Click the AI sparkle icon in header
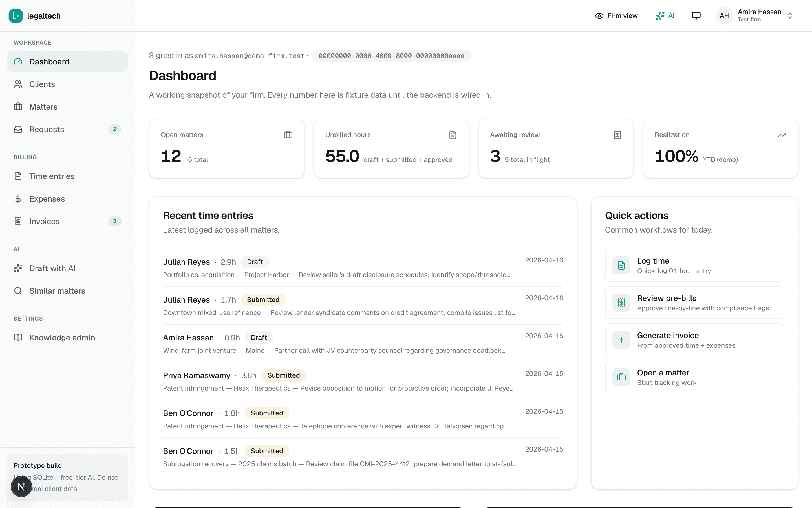The width and height of the screenshot is (812, 508). [660, 16]
